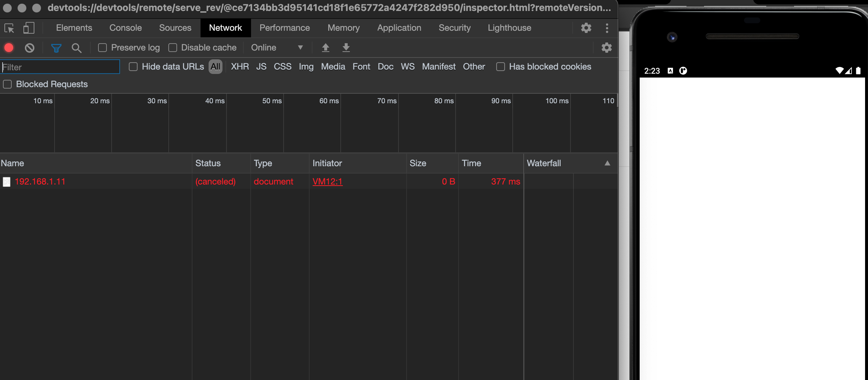Open the DevTools three-dot menu
This screenshot has height=380, width=868.
click(x=607, y=28)
